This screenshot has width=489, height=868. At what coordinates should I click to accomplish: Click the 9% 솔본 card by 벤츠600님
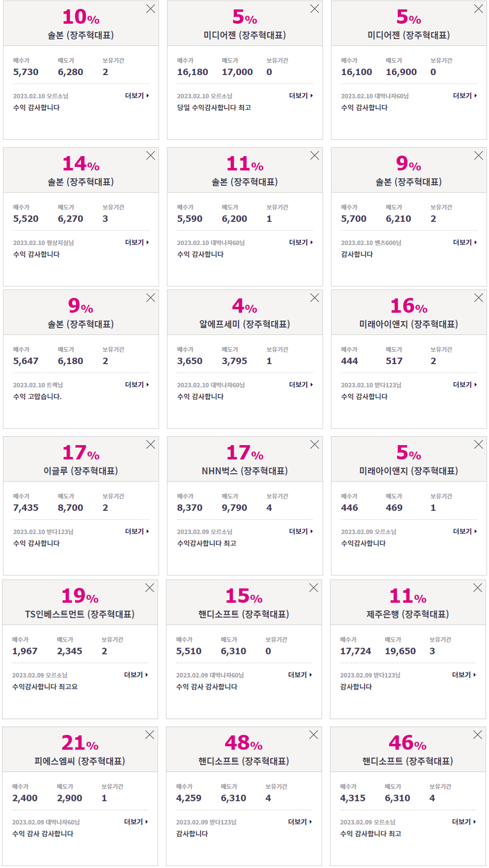click(408, 217)
